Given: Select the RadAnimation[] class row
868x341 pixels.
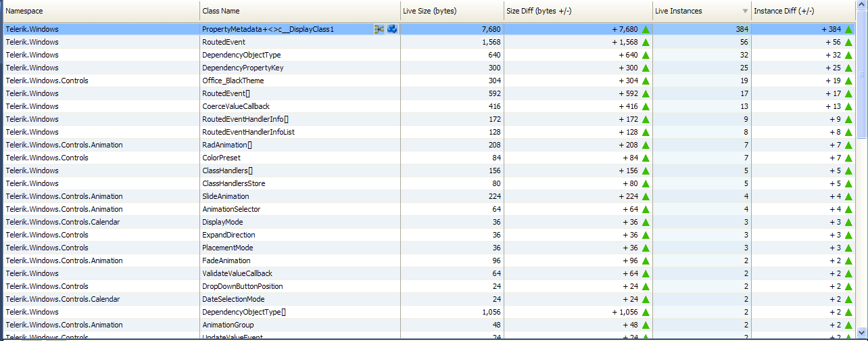Looking at the screenshot, I should [429, 145].
